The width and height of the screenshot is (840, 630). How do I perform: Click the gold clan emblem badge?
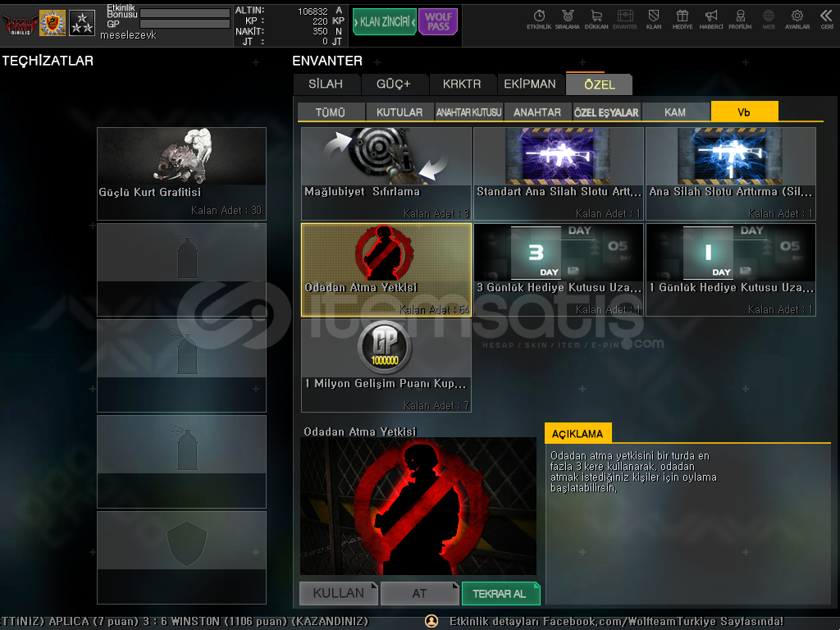(x=52, y=23)
